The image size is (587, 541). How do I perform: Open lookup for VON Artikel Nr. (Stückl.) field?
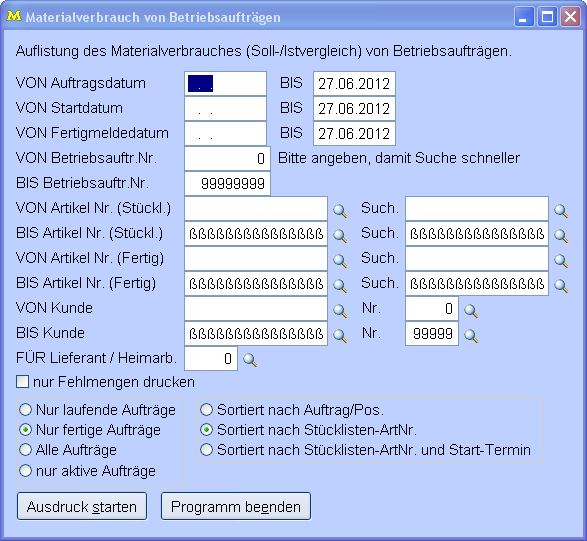tap(340, 210)
